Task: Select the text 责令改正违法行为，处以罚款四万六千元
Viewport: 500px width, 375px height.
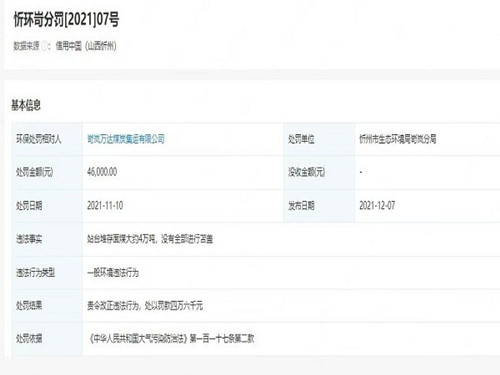Action: coord(145,306)
